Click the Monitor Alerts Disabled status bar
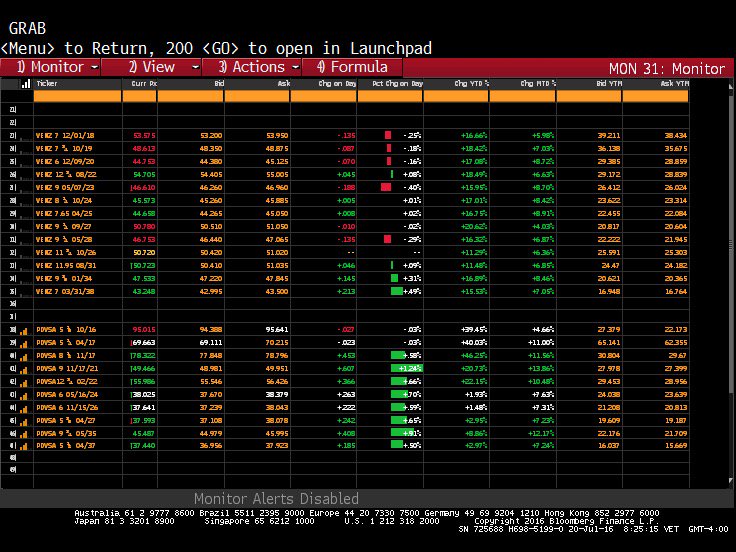This screenshot has width=736, height=552. pos(276,498)
